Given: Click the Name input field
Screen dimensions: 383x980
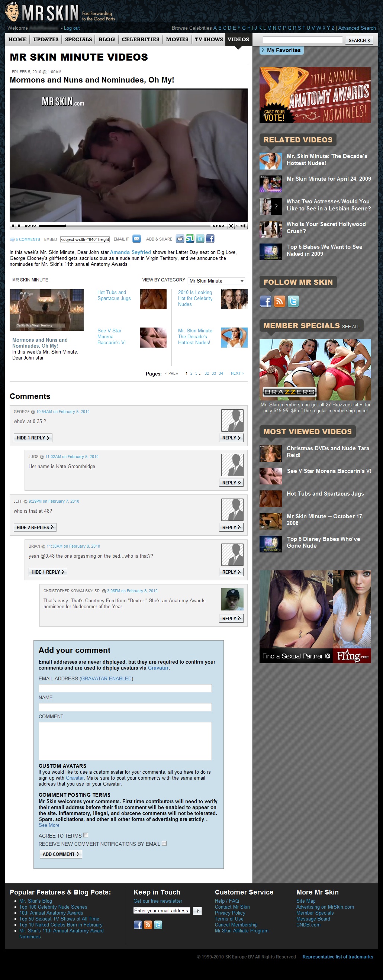Looking at the screenshot, I should click(125, 707).
